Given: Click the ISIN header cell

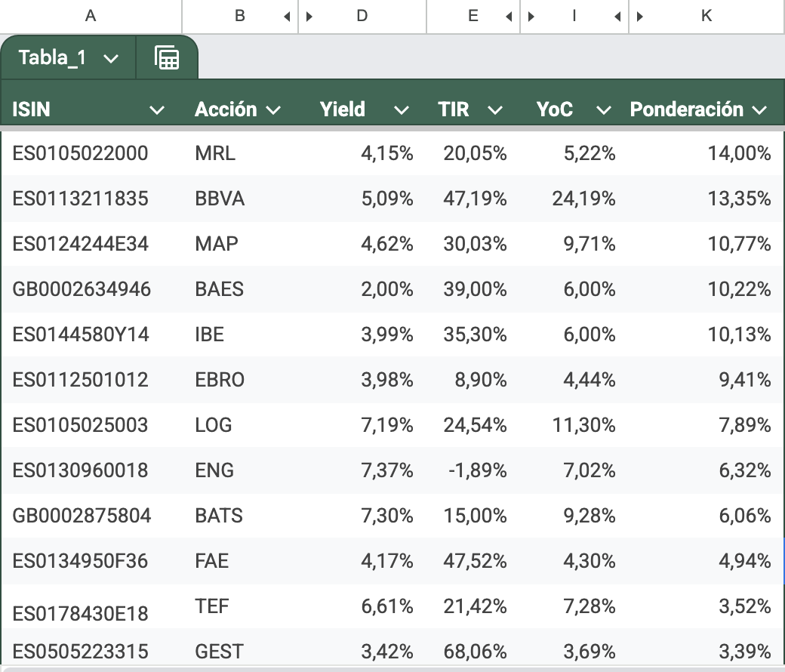Looking at the screenshot, I should [x=91, y=102].
